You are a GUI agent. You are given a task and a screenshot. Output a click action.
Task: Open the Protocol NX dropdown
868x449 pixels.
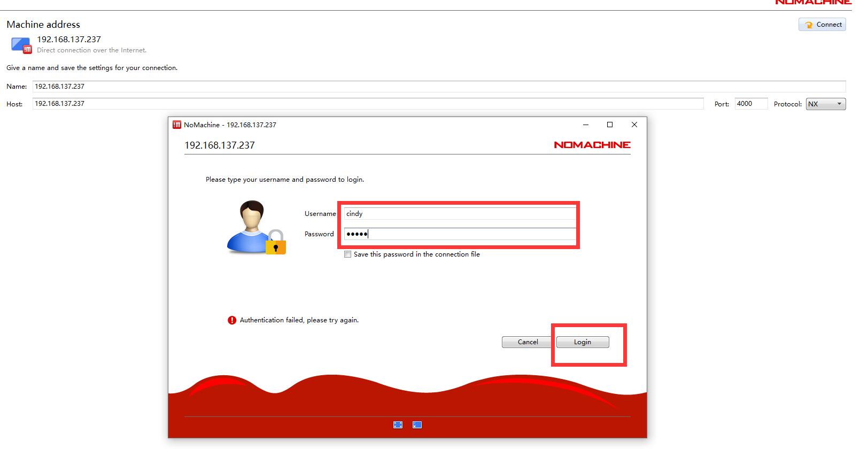click(826, 104)
